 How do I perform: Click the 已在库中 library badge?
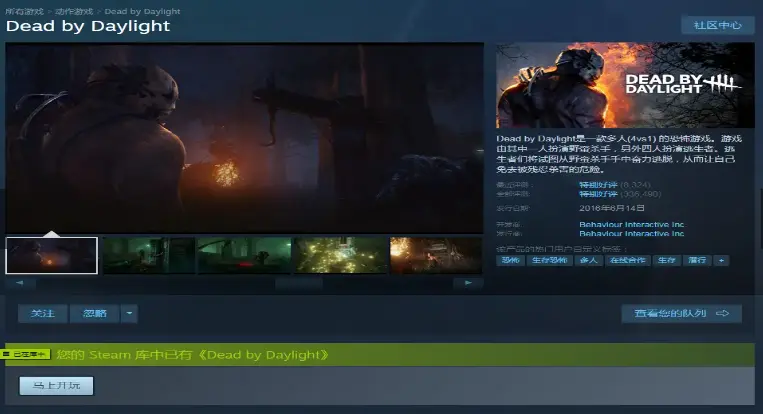26,354
